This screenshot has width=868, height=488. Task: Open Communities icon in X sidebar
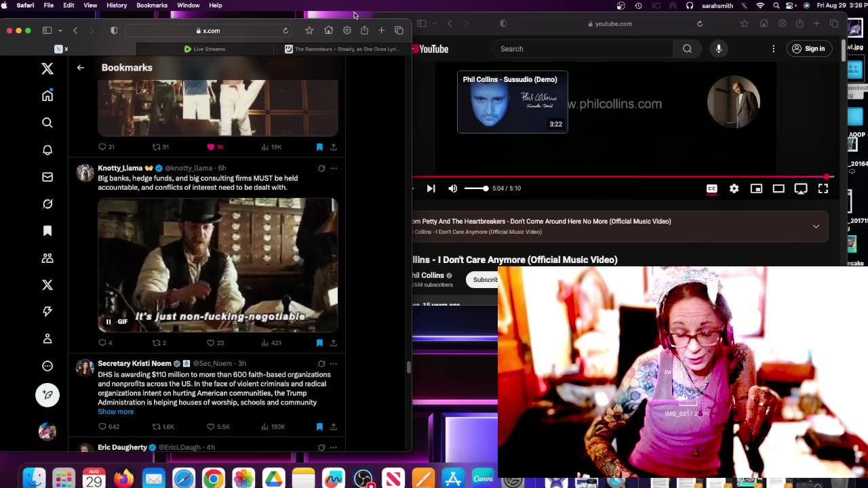pos(47,258)
